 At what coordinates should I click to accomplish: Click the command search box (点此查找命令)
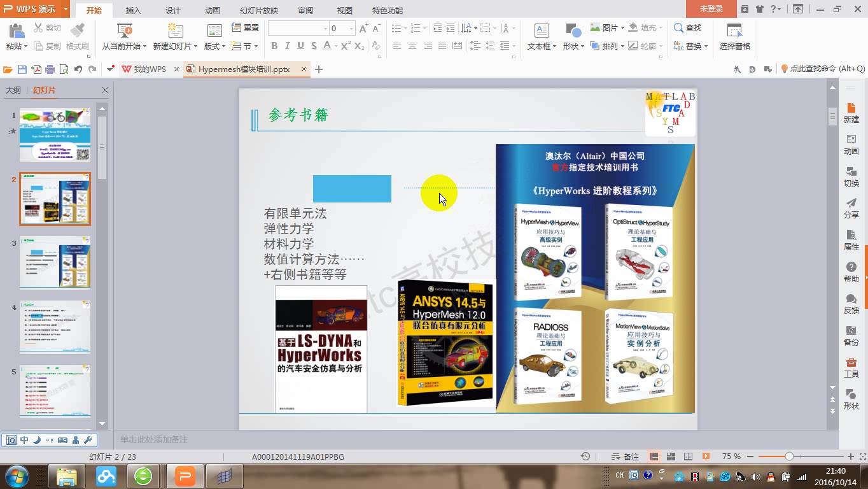click(x=823, y=69)
